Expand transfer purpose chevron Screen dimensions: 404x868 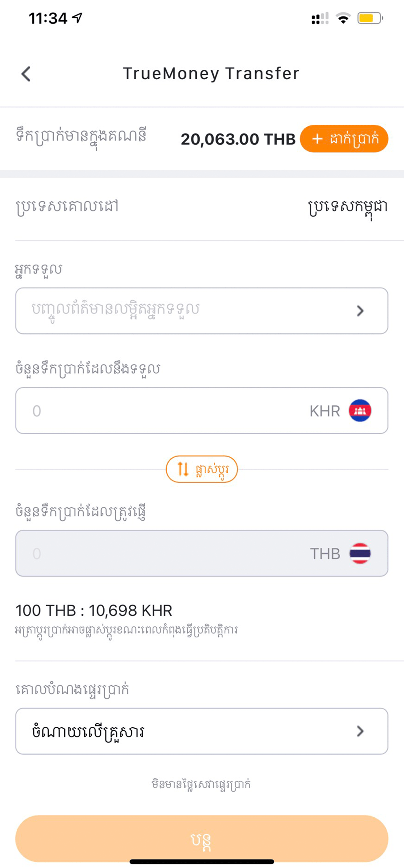(x=360, y=731)
